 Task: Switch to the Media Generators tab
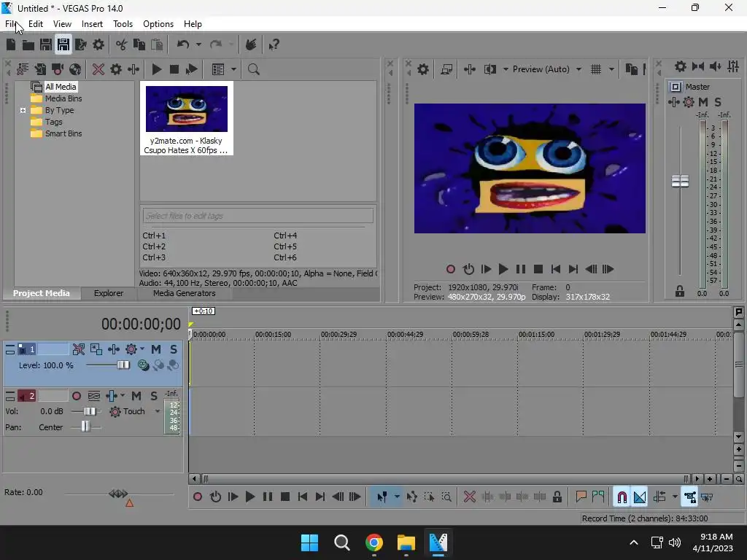pos(185,293)
